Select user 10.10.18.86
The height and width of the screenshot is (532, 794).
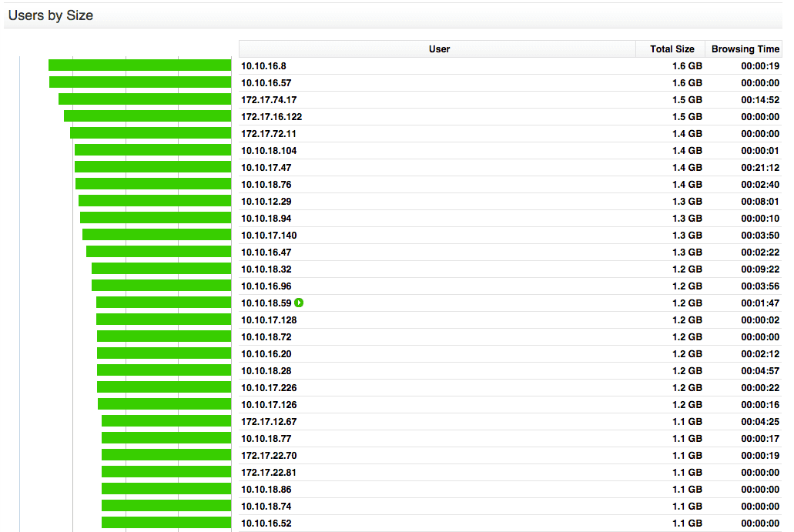click(266, 490)
